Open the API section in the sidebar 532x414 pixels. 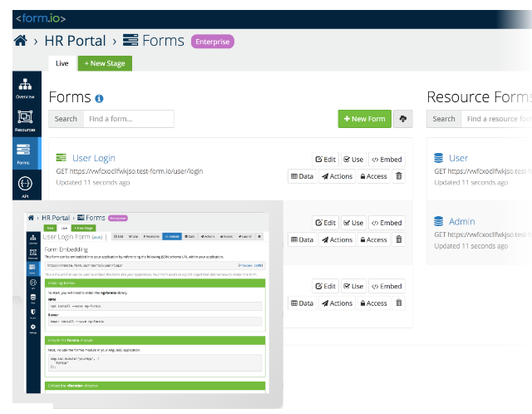(25, 187)
